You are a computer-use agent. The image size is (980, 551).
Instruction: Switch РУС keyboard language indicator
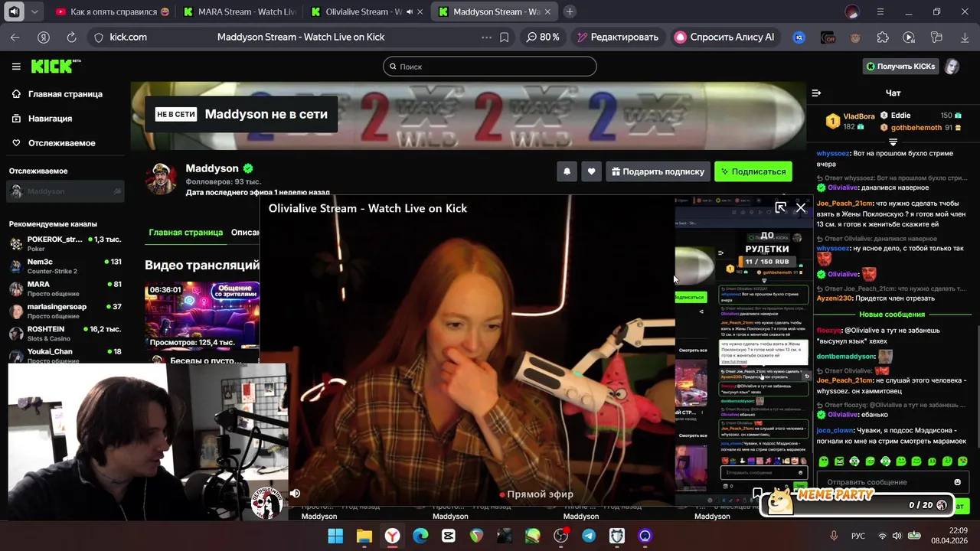point(858,536)
